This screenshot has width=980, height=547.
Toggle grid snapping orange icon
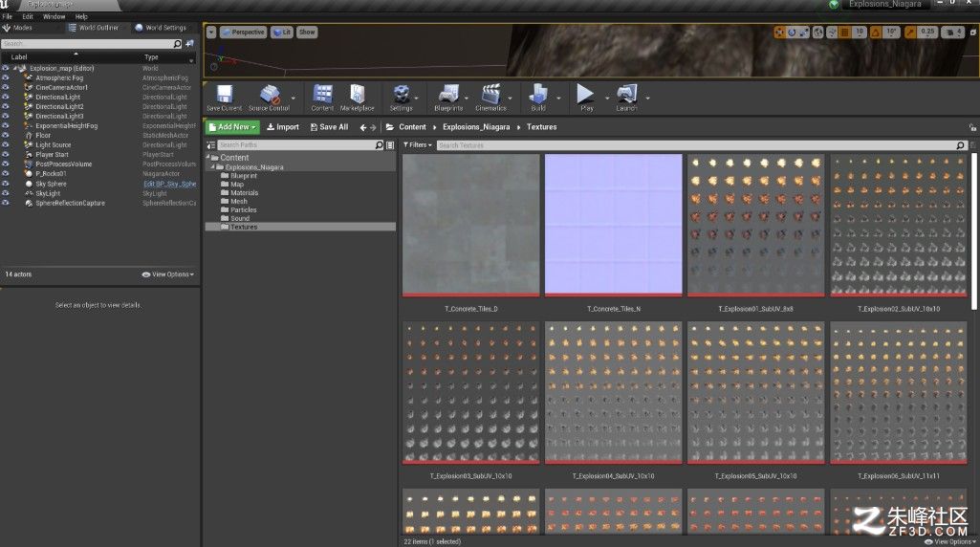(x=844, y=32)
